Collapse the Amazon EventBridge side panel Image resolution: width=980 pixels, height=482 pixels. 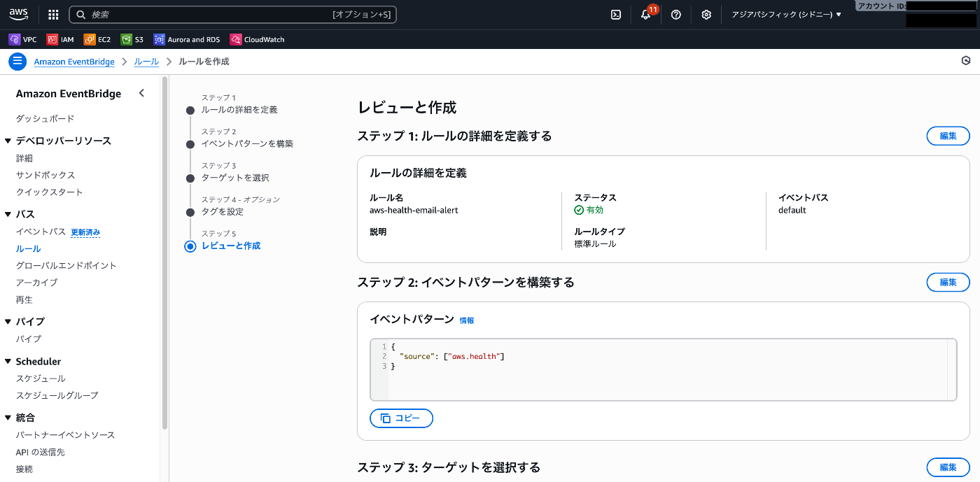(x=141, y=93)
